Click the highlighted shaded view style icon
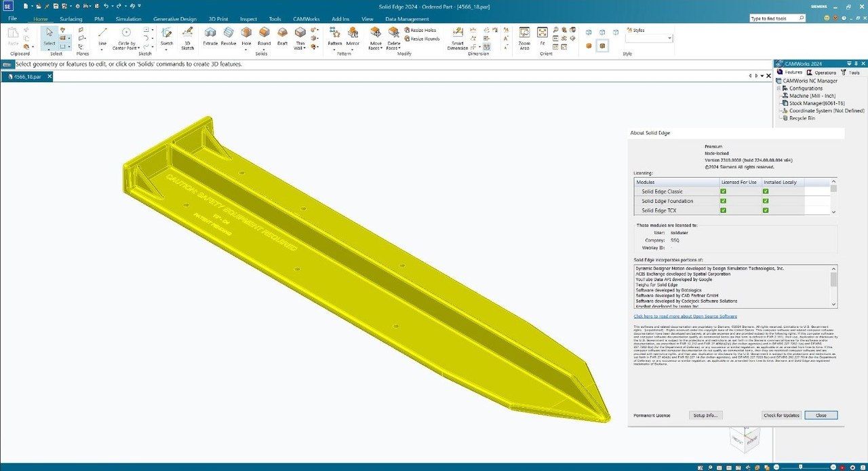The image size is (868, 471). pyautogui.click(x=602, y=45)
